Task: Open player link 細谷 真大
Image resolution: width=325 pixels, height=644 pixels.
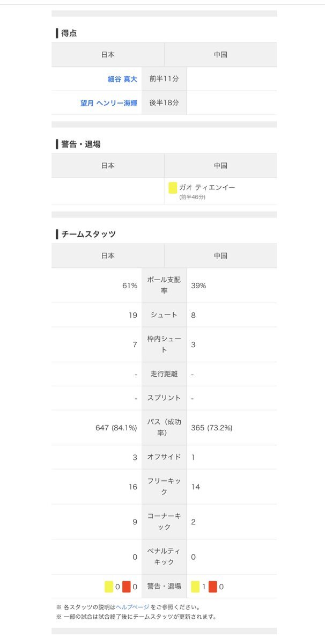Action: (122, 79)
